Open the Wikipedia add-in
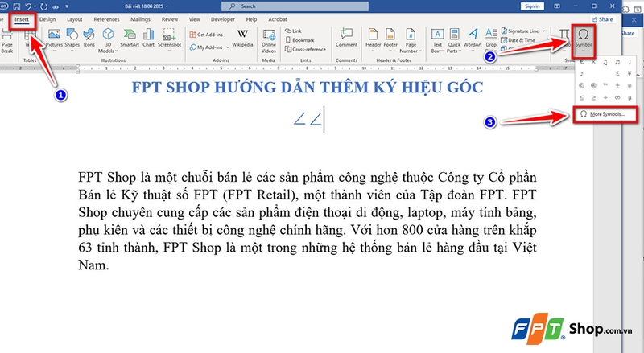 click(242, 38)
